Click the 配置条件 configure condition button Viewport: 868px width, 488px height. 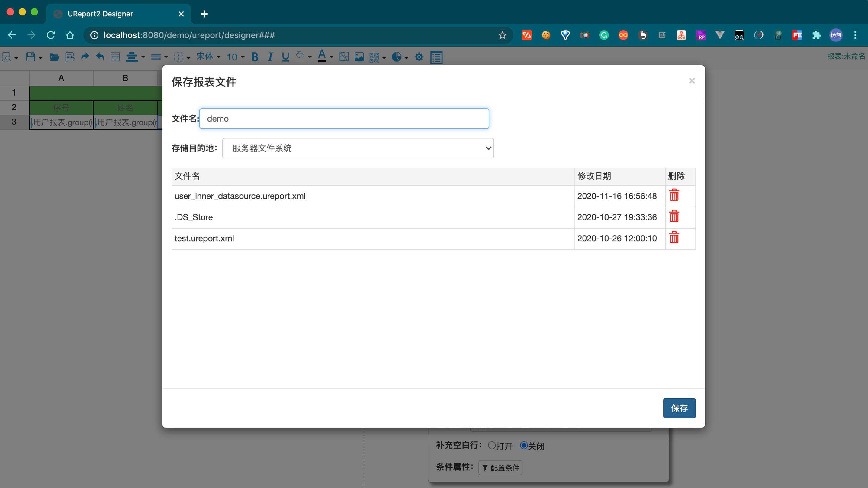500,467
